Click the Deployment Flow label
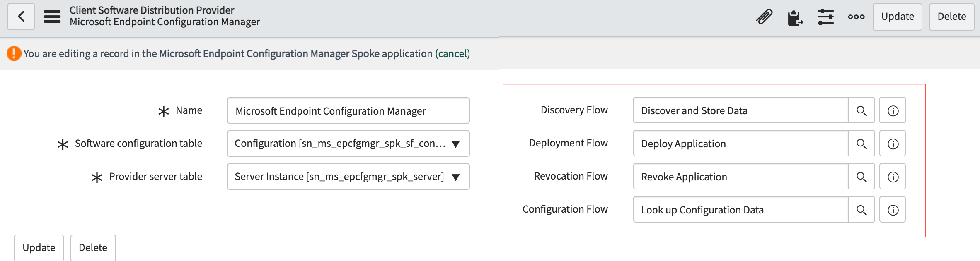This screenshot has width=980, height=261. [x=568, y=143]
